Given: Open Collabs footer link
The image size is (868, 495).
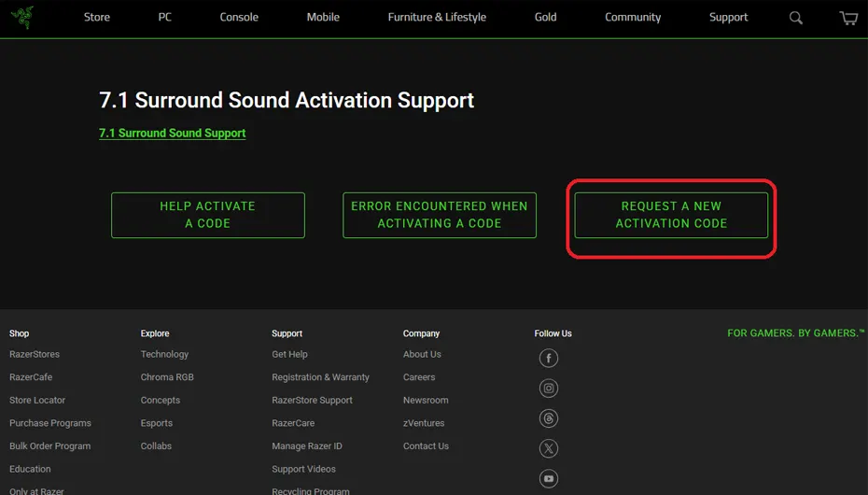Looking at the screenshot, I should (156, 446).
